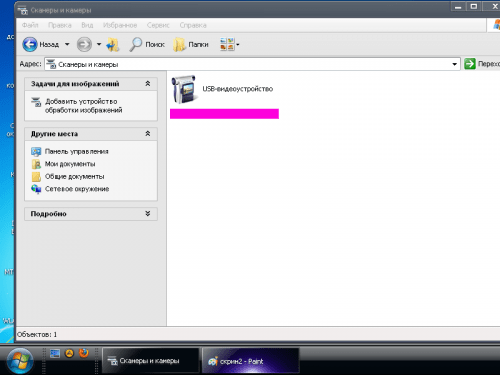The height and width of the screenshot is (375, 500).
Task: Open the address bar dropdown arrow
Action: click(454, 64)
